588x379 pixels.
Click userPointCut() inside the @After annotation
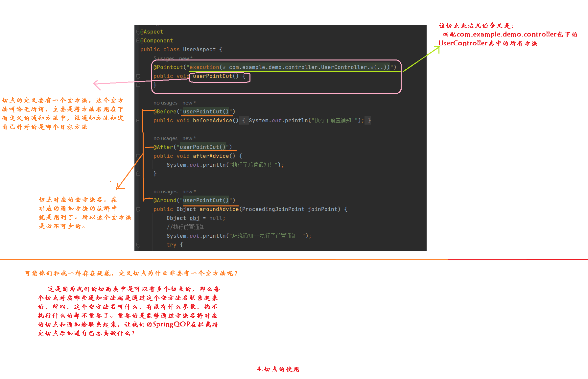point(202,147)
